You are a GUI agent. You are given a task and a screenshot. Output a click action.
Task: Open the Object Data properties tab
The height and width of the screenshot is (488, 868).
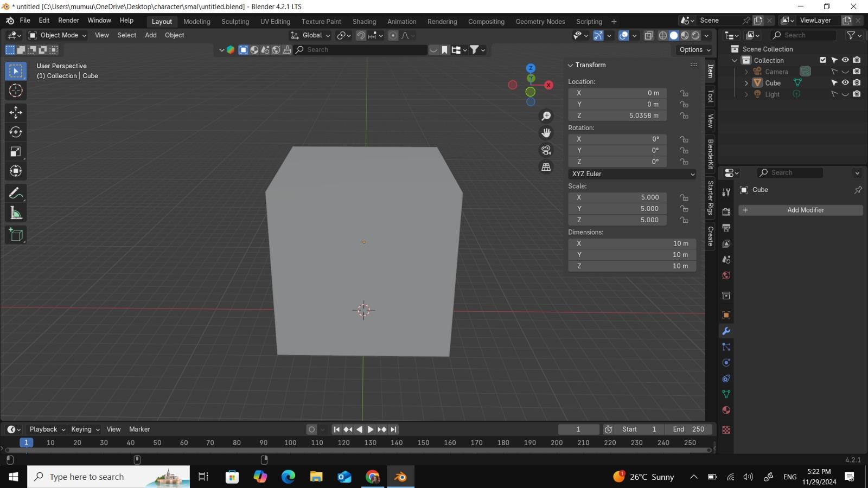(726, 394)
